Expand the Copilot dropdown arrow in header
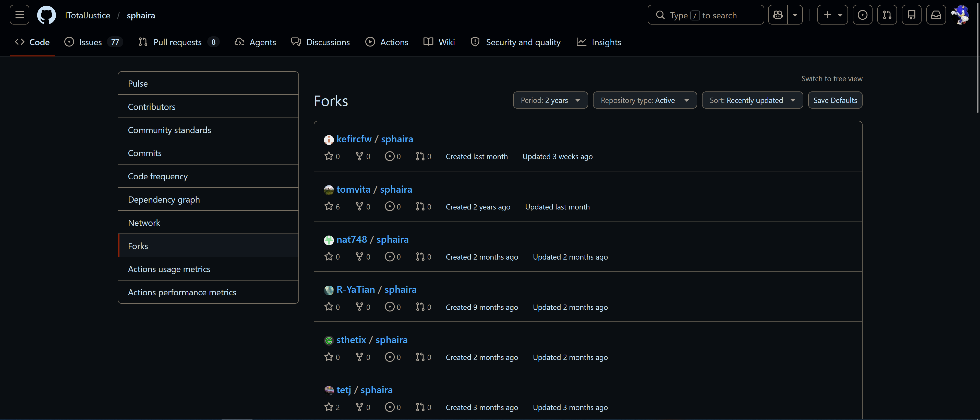This screenshot has height=420, width=980. click(x=795, y=15)
